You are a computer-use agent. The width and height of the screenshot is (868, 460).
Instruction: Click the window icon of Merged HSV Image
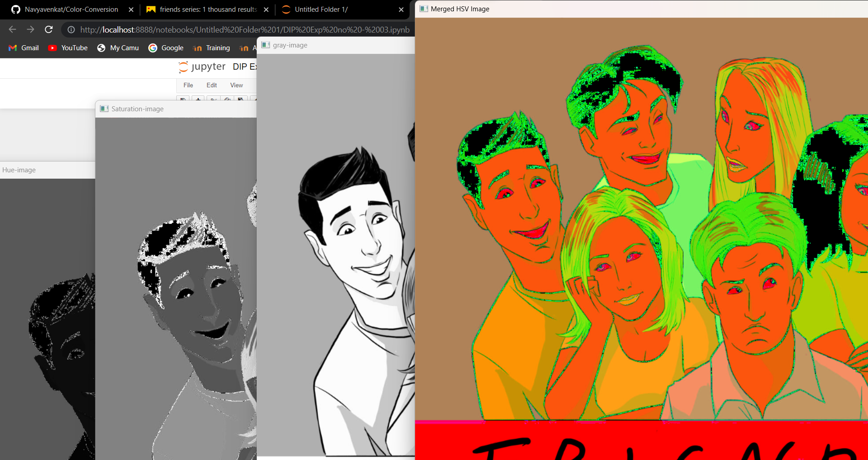point(424,9)
